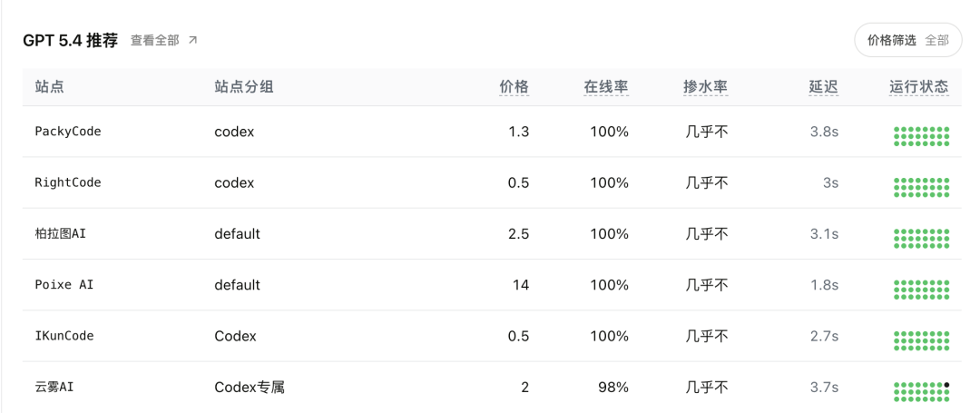Click 柏拉图AI status dots indicator
This screenshot has width=980, height=413.
tap(921, 238)
